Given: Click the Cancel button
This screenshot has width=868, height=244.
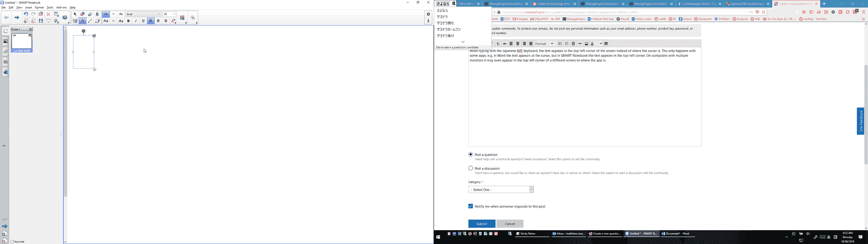Looking at the screenshot, I should point(510,224).
